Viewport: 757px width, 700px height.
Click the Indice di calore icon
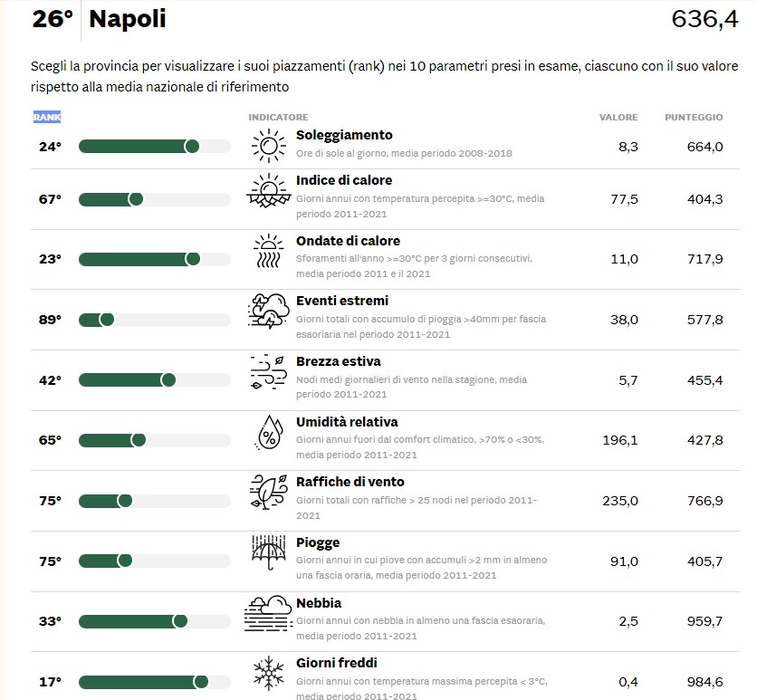tap(268, 191)
